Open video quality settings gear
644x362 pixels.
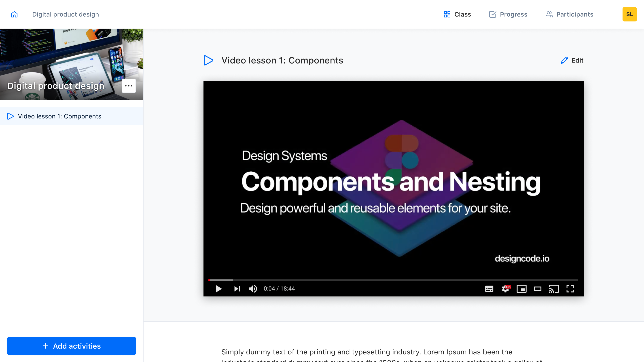click(506, 289)
